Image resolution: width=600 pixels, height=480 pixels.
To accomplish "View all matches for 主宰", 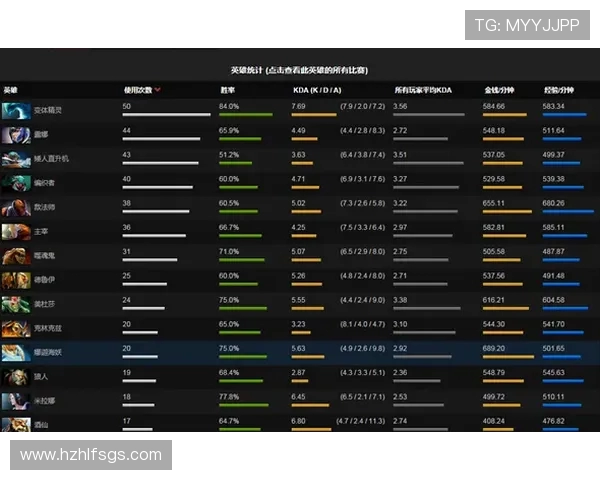I will 41,232.
